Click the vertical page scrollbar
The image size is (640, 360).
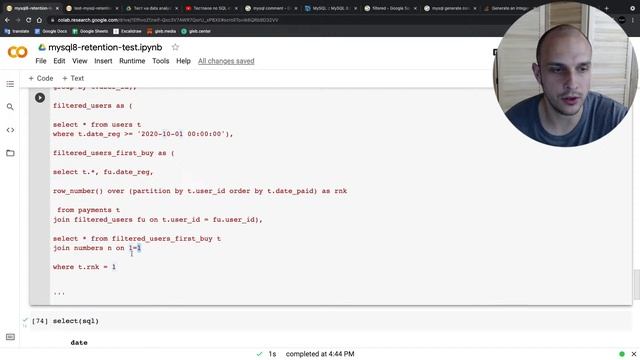pyautogui.click(x=636, y=284)
